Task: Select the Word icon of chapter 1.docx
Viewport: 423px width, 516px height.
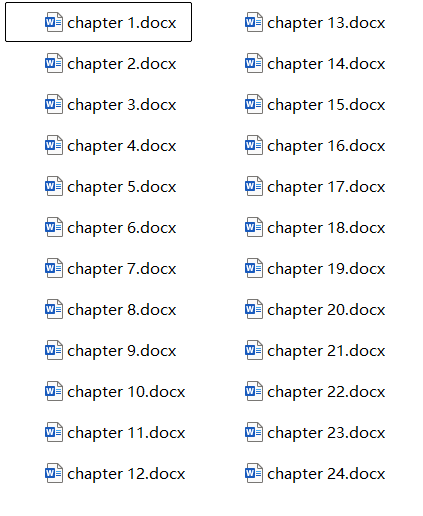Action: click(x=54, y=22)
